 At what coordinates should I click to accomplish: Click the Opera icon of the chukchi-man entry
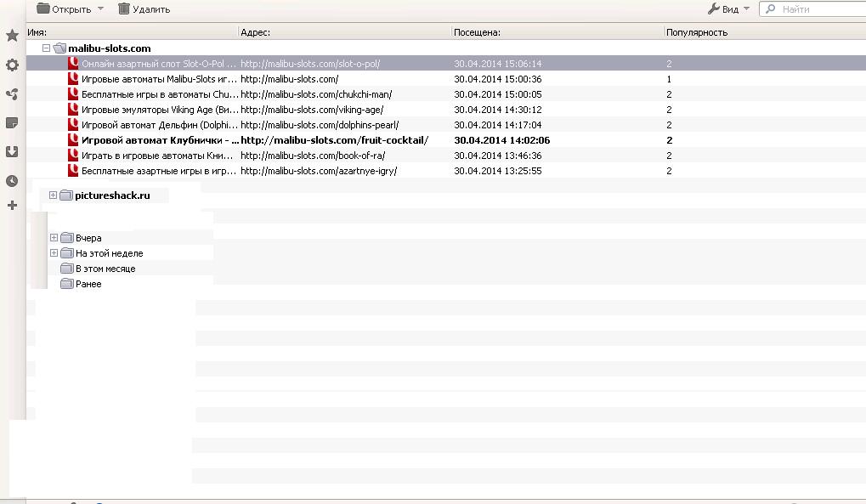click(73, 94)
